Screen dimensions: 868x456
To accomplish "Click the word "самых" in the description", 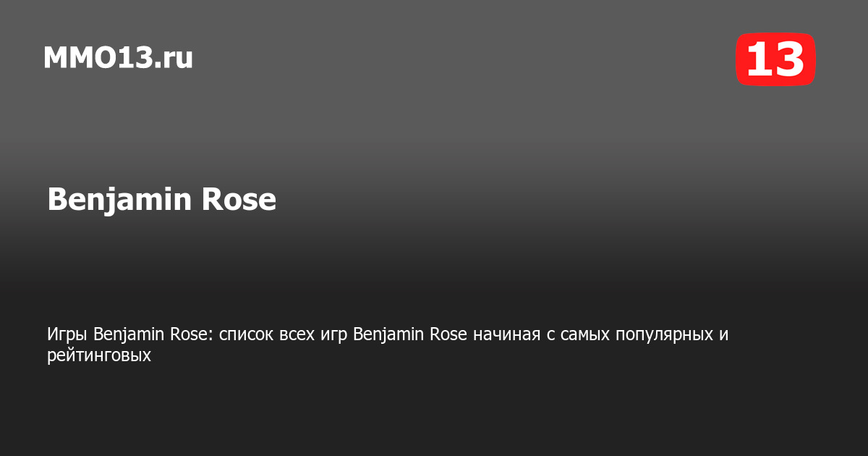I will (x=581, y=335).
